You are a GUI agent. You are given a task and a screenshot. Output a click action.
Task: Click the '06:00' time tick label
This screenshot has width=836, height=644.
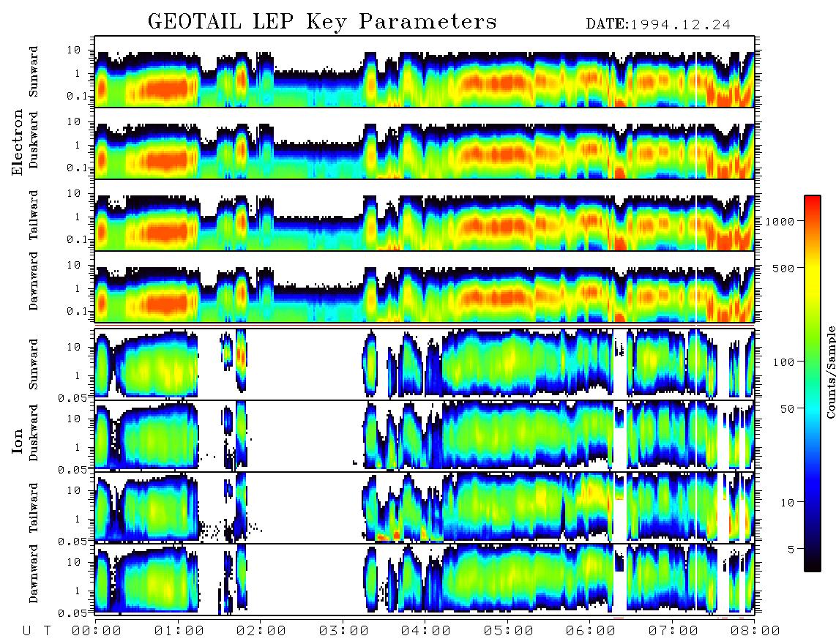click(591, 632)
